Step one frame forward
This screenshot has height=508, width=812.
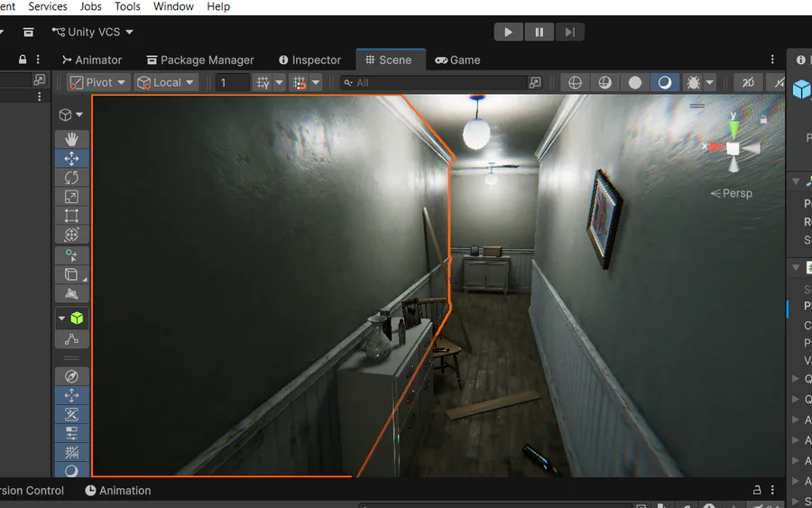click(x=569, y=32)
